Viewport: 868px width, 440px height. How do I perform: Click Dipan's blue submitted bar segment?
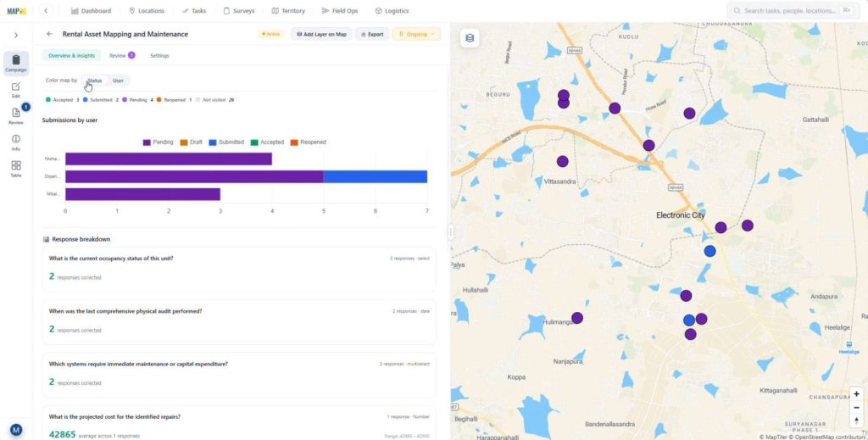click(376, 176)
